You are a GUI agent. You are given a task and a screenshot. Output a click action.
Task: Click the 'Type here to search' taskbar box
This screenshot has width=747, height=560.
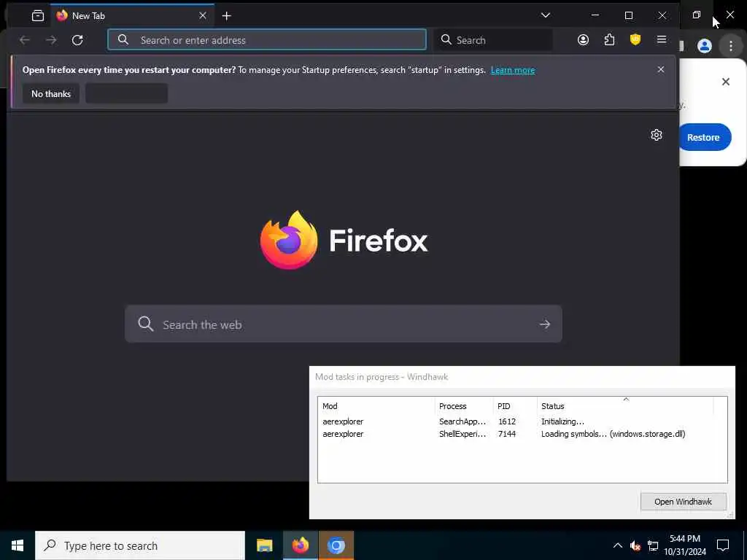tap(140, 545)
